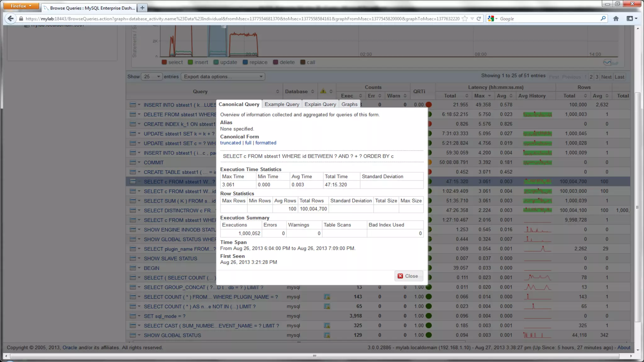Toggle the select series in graph legend
The image size is (644, 362).
[x=172, y=62]
